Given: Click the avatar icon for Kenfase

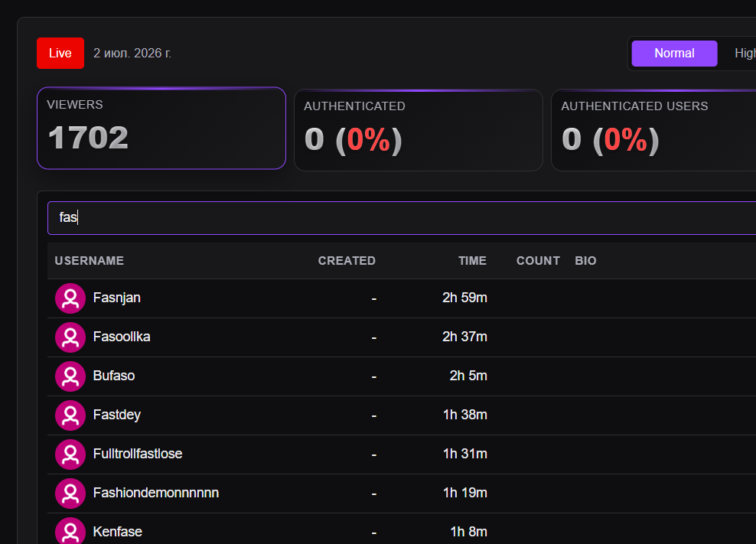Looking at the screenshot, I should [x=70, y=532].
